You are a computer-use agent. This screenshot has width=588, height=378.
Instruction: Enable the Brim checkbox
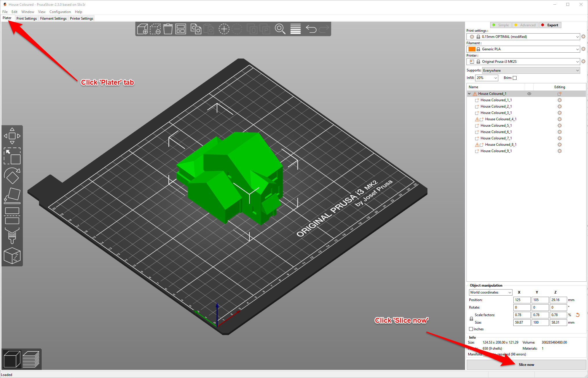coord(514,78)
